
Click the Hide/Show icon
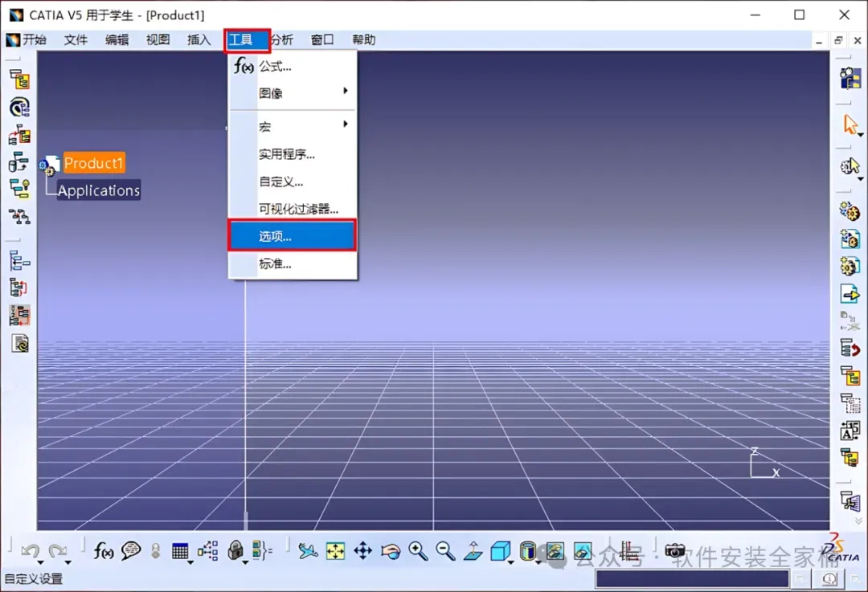(x=555, y=551)
